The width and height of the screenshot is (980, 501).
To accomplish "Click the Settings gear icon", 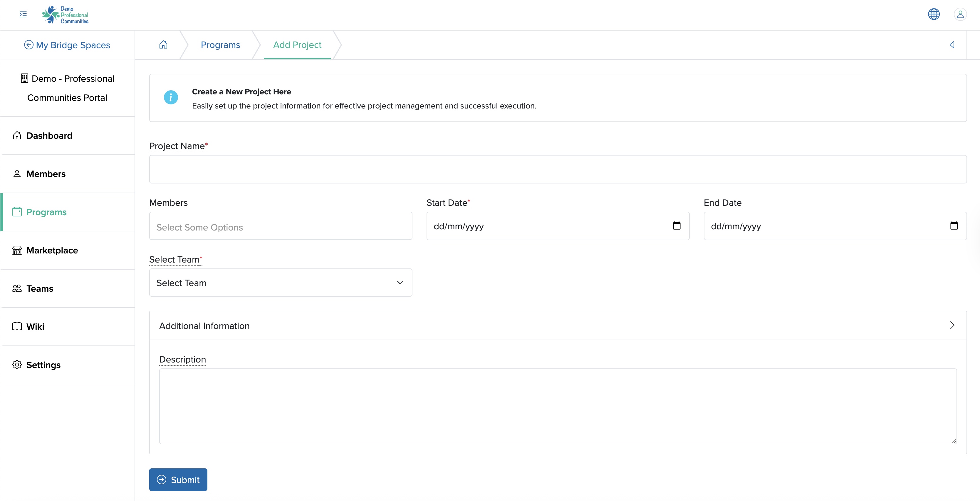I will point(17,365).
